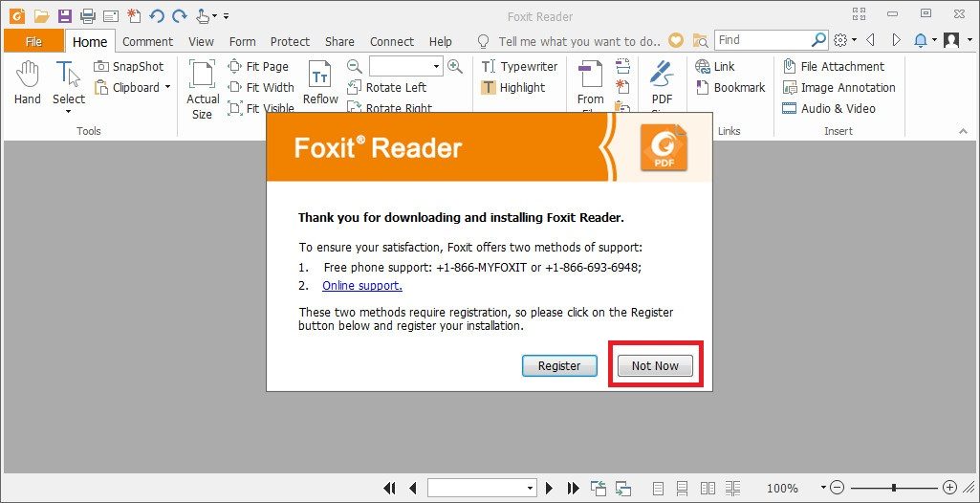Enable facing pages view mode
980x503 pixels.
708,488
